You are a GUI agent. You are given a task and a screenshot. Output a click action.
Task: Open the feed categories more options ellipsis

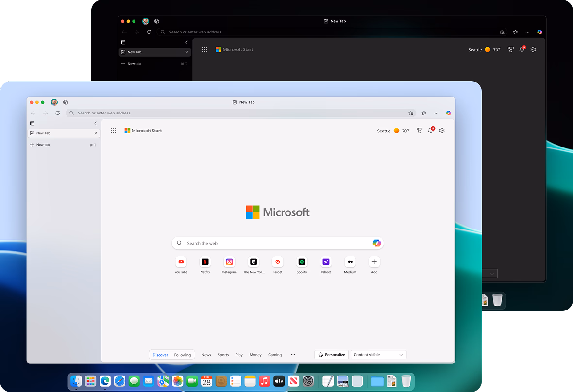pos(293,355)
